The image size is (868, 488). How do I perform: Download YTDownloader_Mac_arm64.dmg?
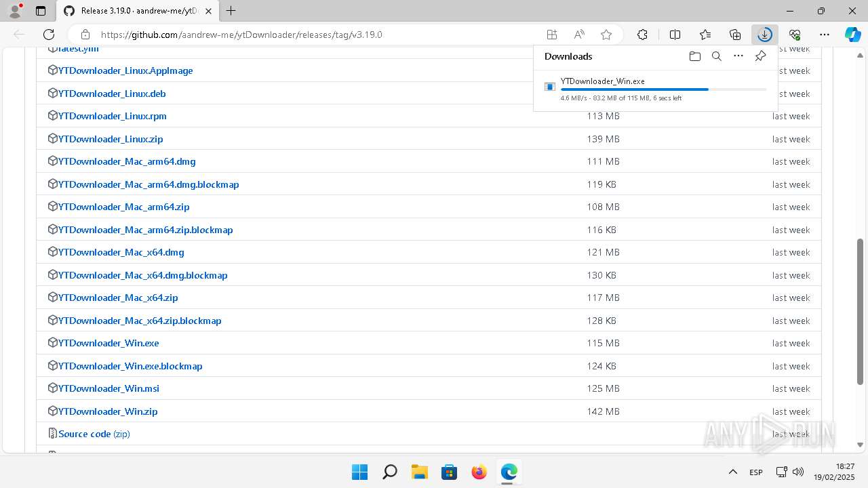(x=127, y=161)
